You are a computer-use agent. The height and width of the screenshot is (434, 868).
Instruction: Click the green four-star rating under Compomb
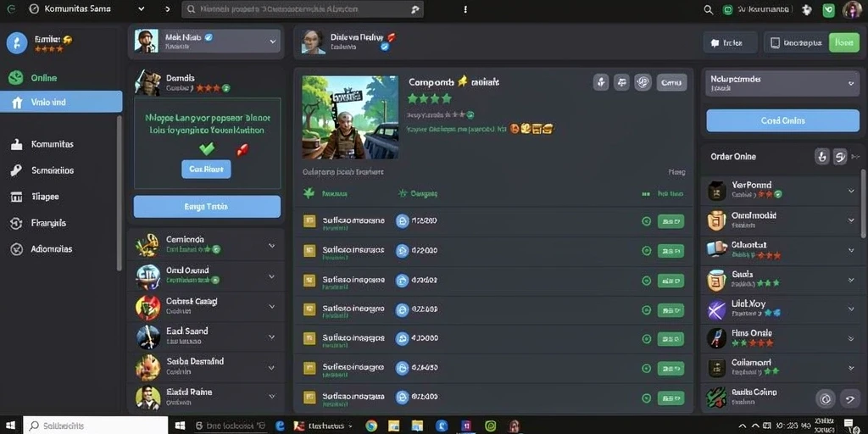[x=430, y=99]
